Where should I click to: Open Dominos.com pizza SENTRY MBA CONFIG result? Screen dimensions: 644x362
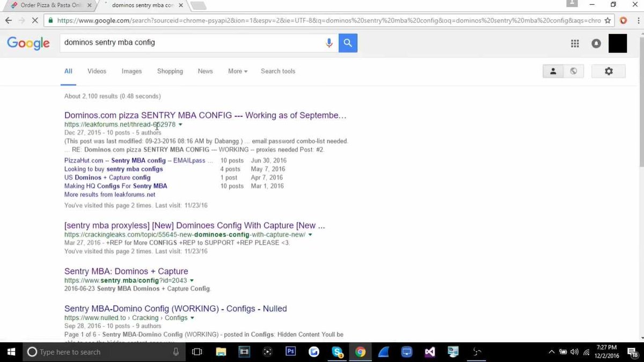point(206,115)
